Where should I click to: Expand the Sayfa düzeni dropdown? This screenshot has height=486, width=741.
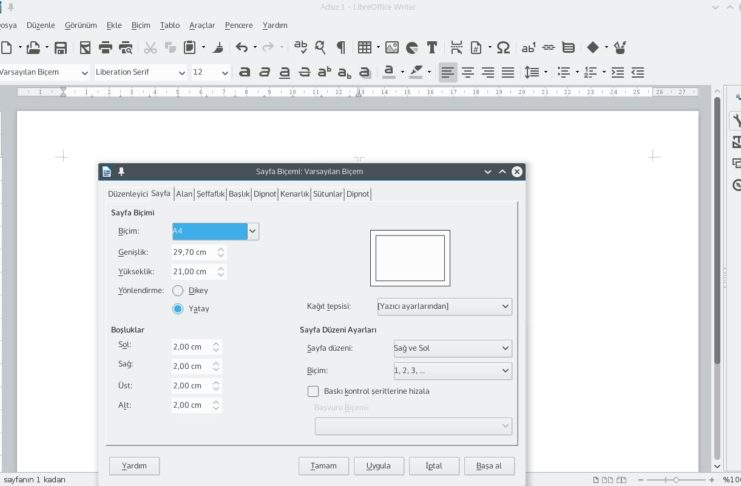click(452, 348)
